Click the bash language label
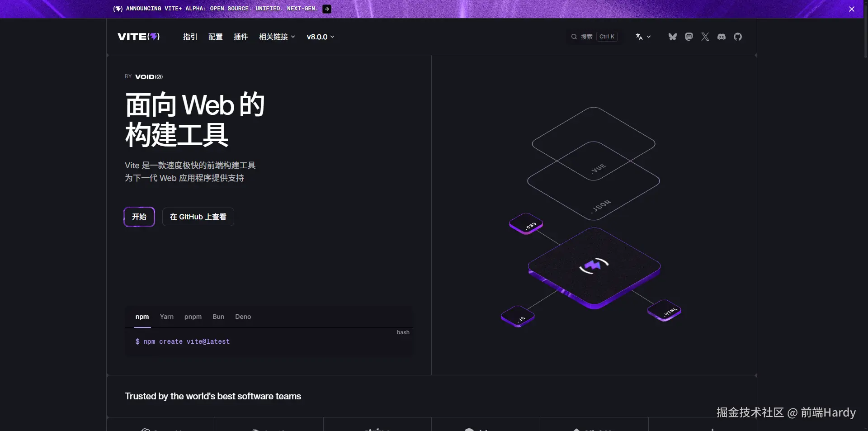 pos(403,332)
